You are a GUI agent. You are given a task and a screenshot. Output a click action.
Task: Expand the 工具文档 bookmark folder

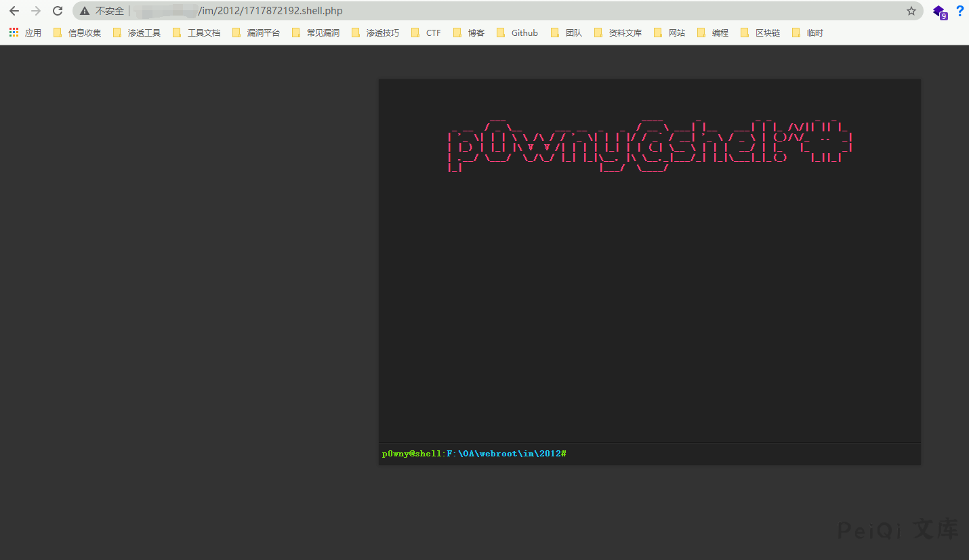tap(196, 33)
